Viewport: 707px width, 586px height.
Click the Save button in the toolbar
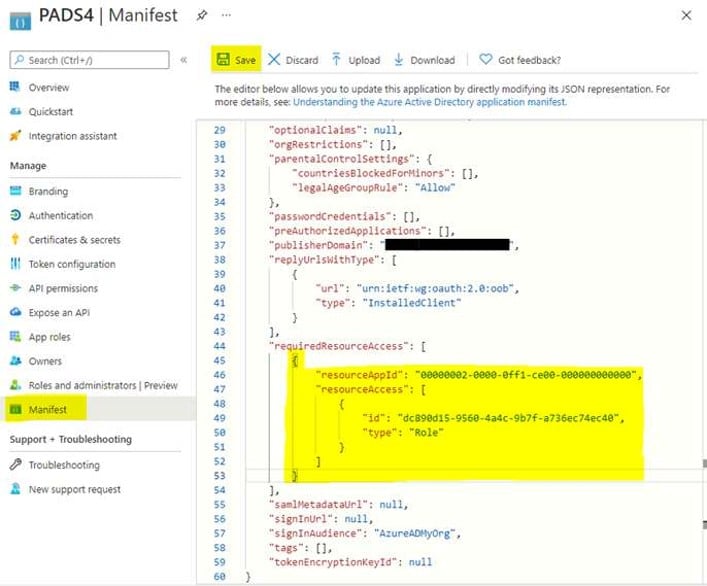[x=236, y=60]
